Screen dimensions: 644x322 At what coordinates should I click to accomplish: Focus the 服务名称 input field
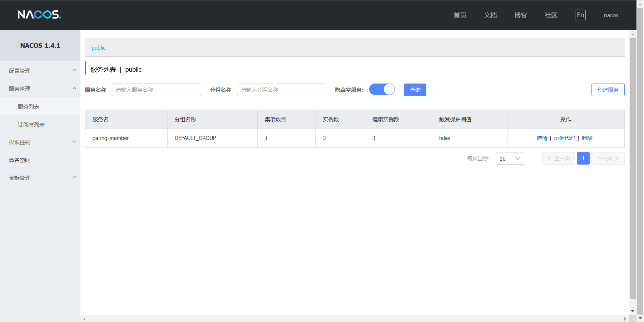point(157,90)
